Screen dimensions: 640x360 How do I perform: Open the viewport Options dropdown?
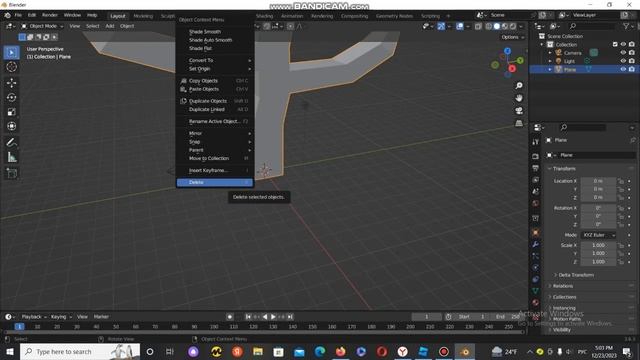513,37
